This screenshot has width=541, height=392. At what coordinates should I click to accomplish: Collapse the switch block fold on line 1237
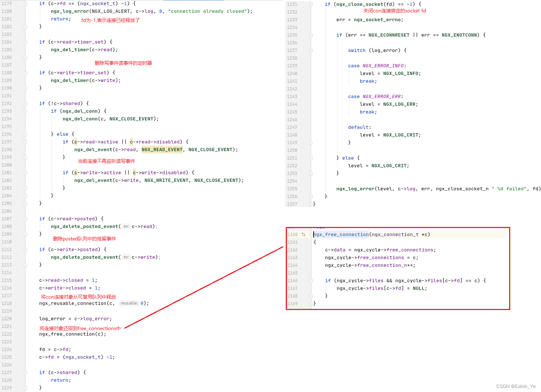coord(311,51)
